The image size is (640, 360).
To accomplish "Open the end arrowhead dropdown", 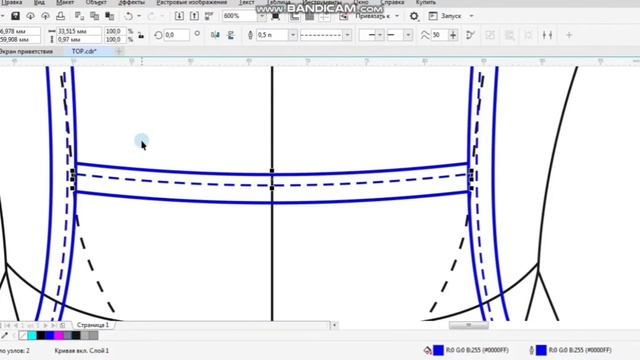I will (408, 35).
